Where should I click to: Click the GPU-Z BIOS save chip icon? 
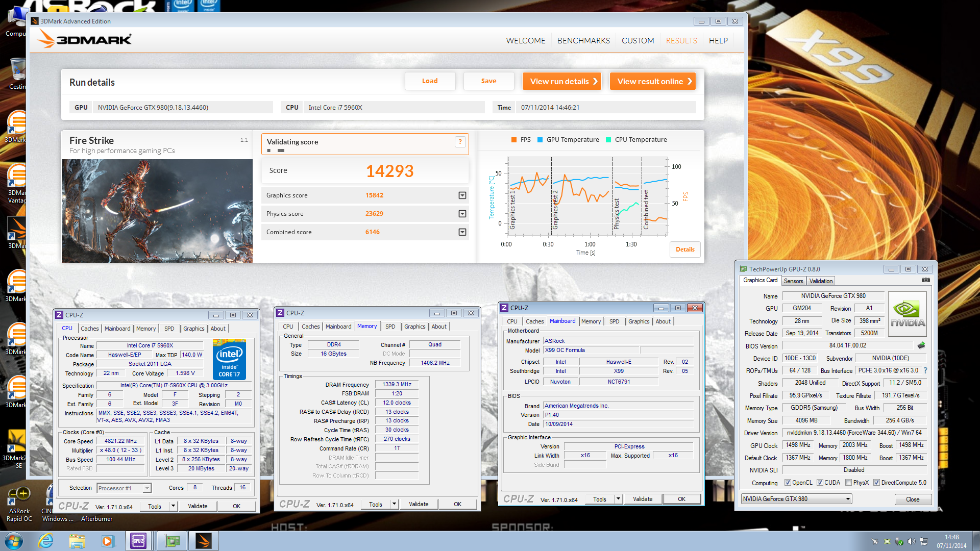click(x=921, y=345)
